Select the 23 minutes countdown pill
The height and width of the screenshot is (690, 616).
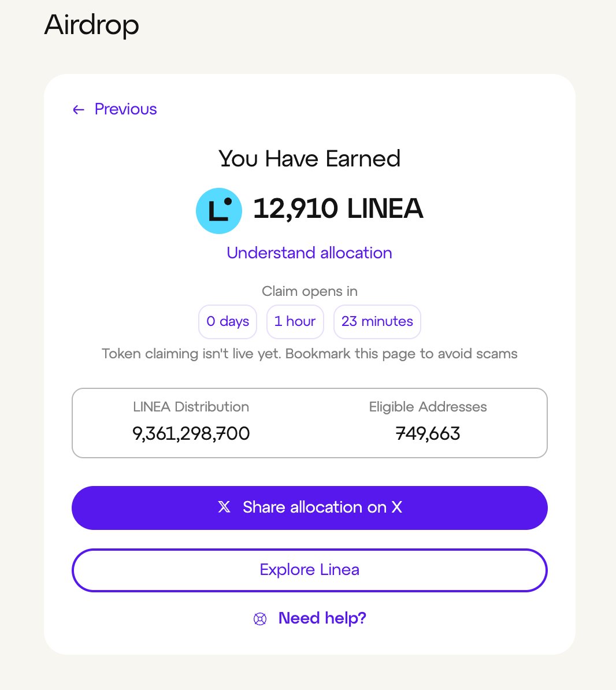(377, 322)
